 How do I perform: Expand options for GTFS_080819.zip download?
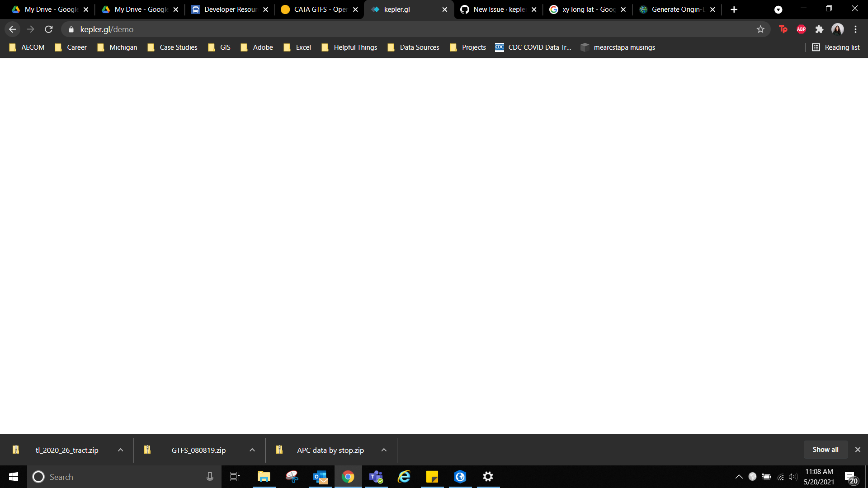252,450
